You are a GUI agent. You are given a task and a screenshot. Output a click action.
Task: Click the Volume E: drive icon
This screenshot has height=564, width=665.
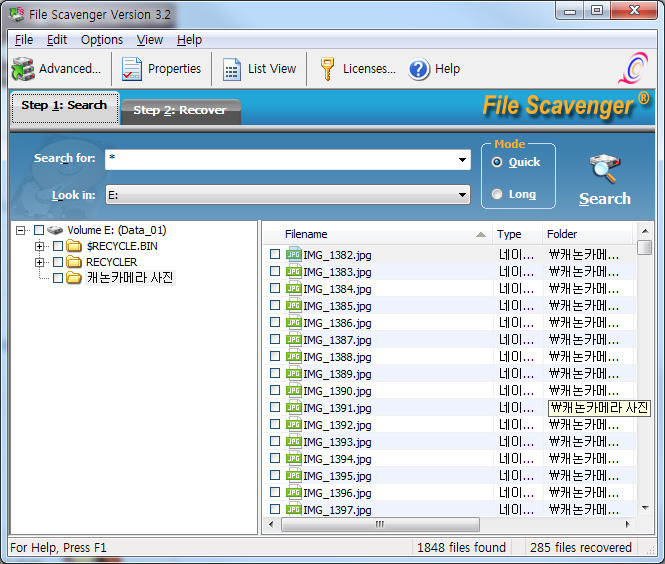[x=55, y=230]
